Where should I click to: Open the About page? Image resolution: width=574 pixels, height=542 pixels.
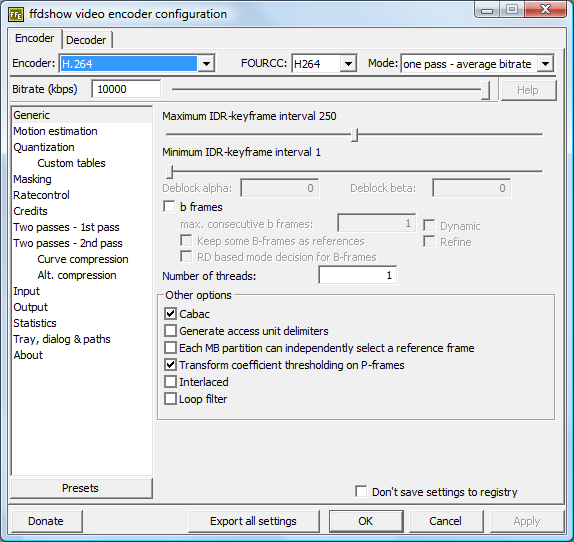[x=28, y=355]
